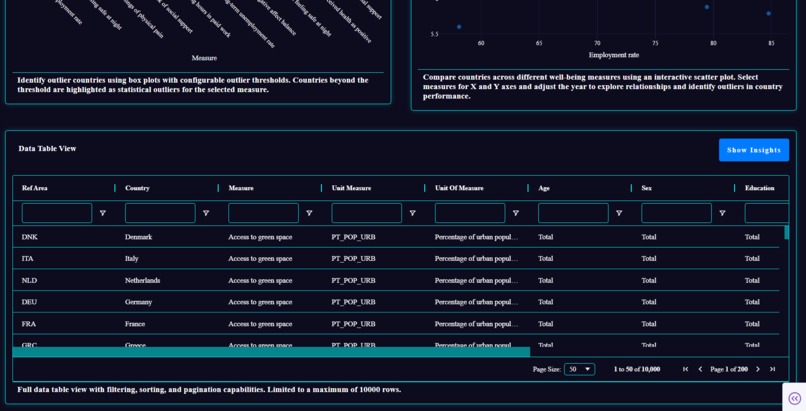
Task: Click the Unit Of Measure cell for Netherlands
Action: [x=477, y=281]
